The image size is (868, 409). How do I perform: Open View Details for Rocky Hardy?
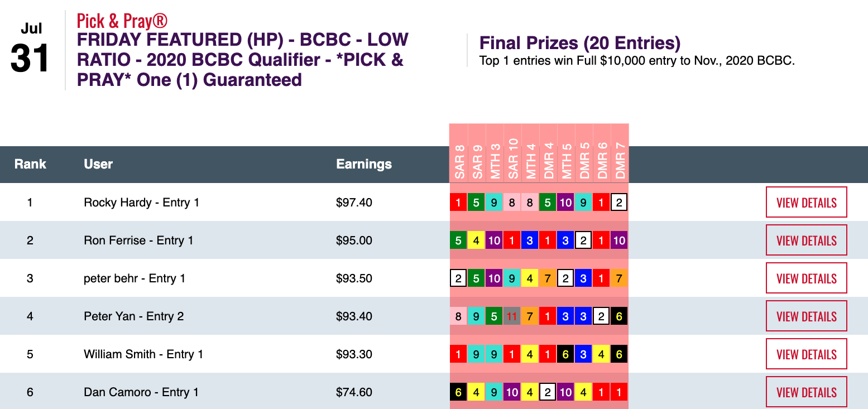tap(806, 203)
